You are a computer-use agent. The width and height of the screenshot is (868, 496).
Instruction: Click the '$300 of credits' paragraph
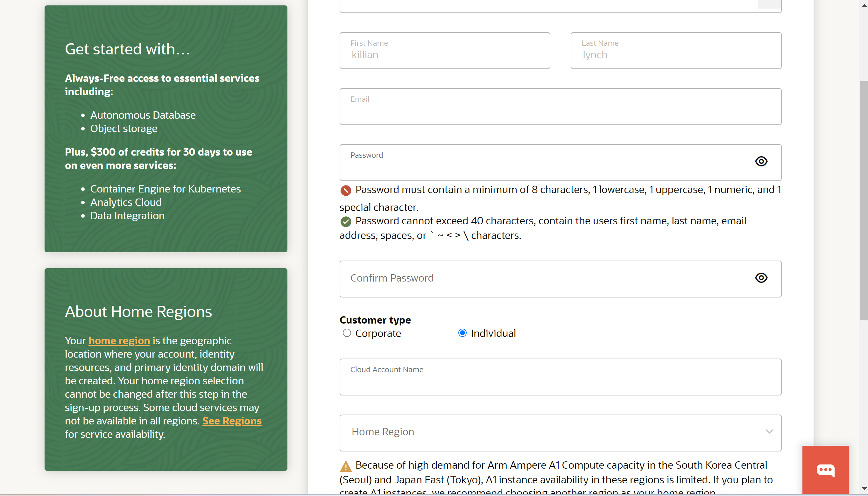click(159, 158)
